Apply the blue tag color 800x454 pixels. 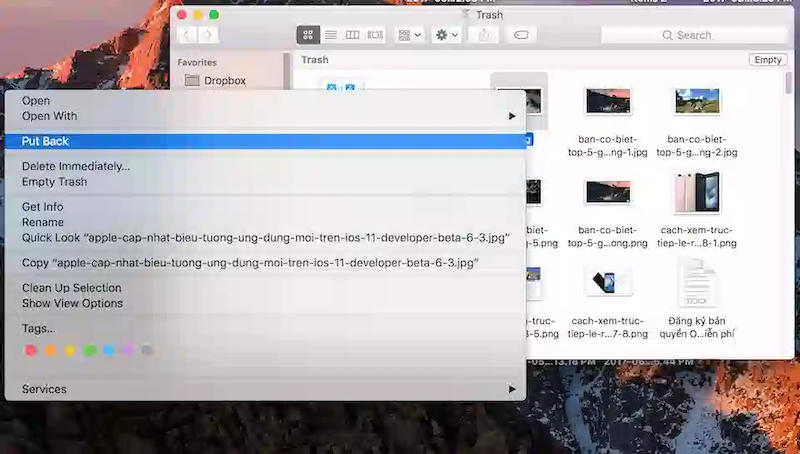click(x=109, y=350)
